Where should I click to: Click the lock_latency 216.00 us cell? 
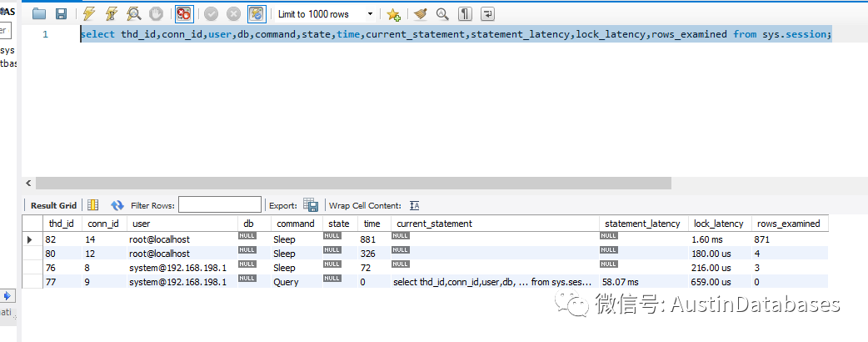(x=719, y=268)
